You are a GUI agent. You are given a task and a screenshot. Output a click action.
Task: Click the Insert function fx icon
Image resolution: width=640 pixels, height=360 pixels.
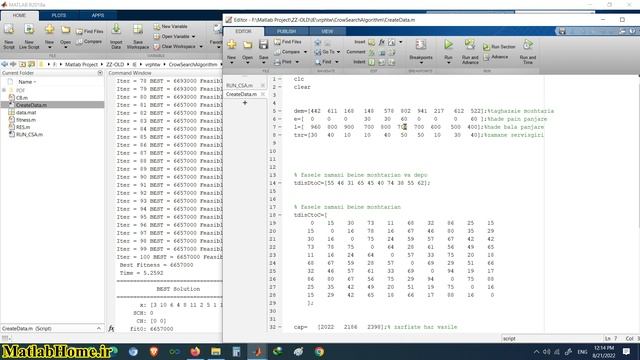382,42
